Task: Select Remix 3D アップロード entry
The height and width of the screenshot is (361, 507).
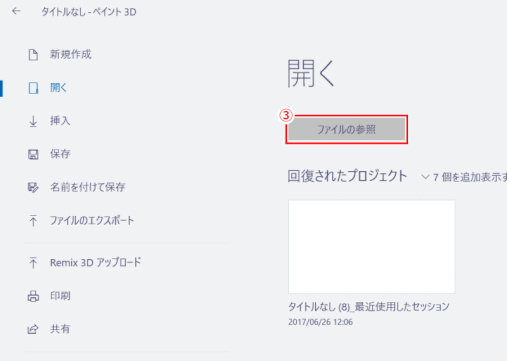Action: point(95,263)
